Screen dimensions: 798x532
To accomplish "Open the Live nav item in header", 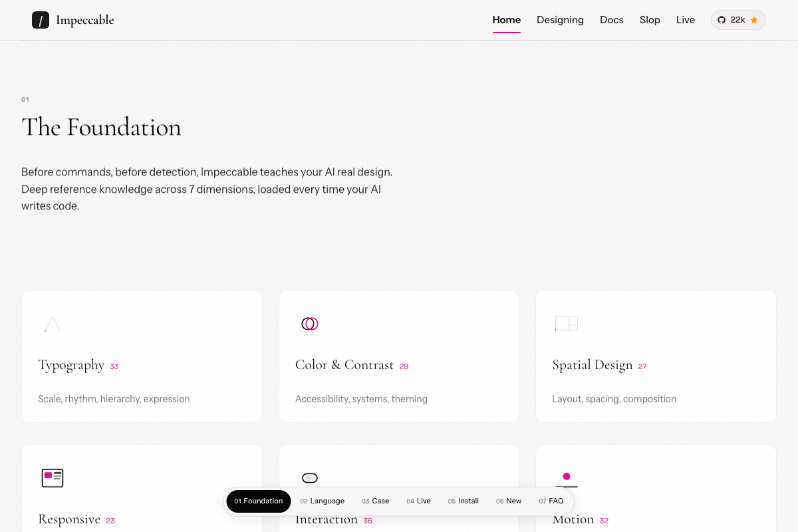I will 686,20.
